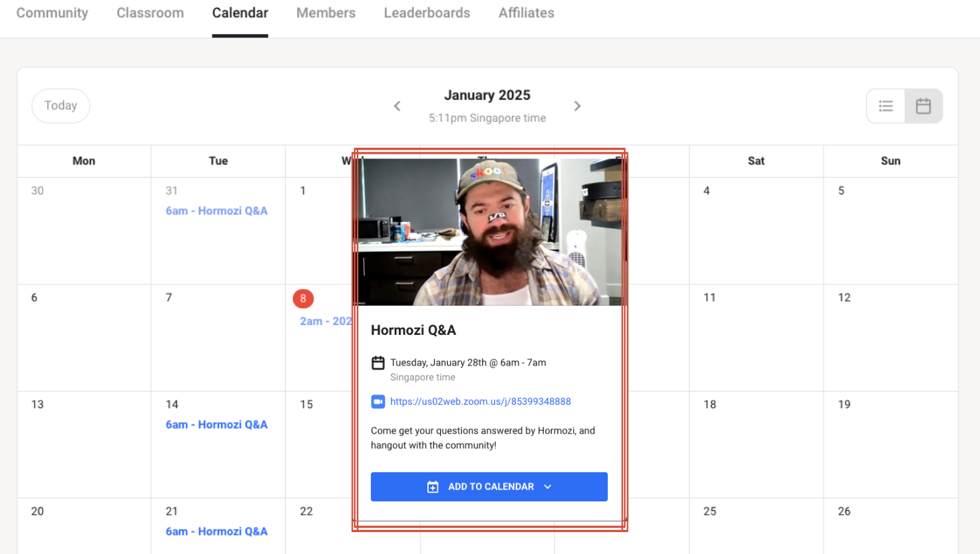Open Hormozi Q&A event on 14th
Viewport: 980px width, 554px height.
coord(216,424)
